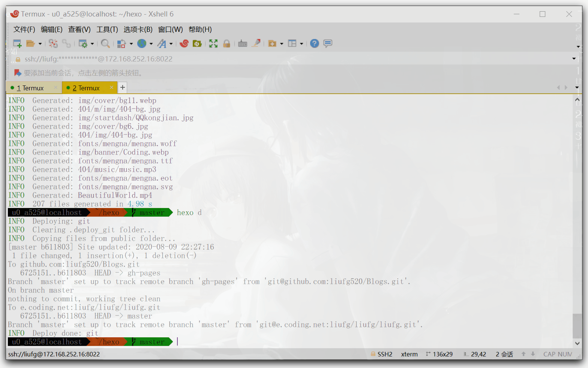Viewport: 588px width, 368px height.
Task: Click the highlight marker icon
Action: tap(256, 43)
